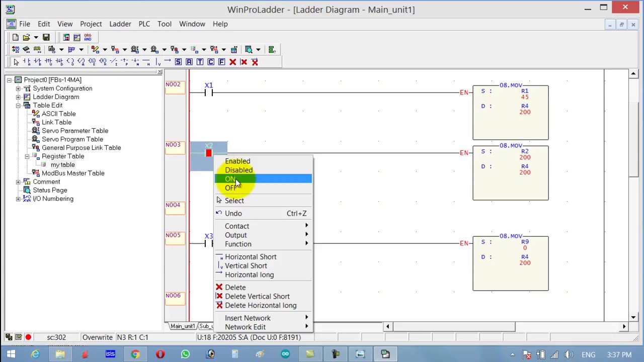Image resolution: width=644 pixels, height=362 pixels.
Task: Select General Purpose Link Table item
Action: point(81,148)
